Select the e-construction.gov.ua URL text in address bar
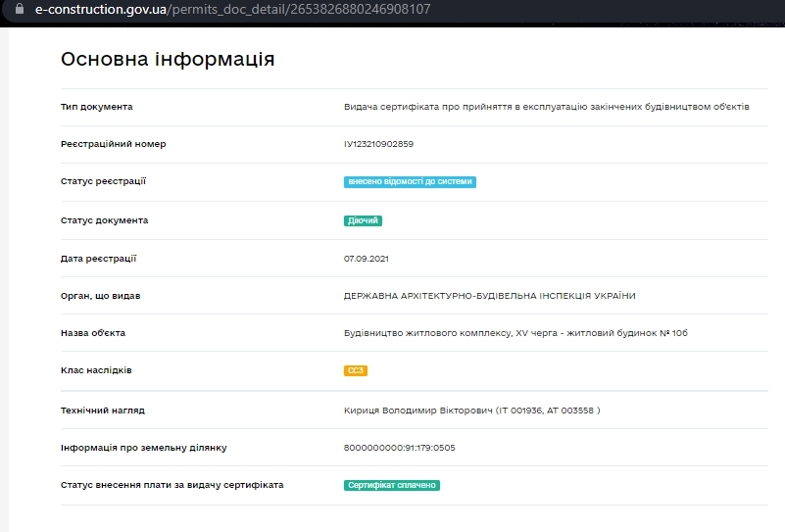Screen dimensions: 785x532 click(x=233, y=9)
